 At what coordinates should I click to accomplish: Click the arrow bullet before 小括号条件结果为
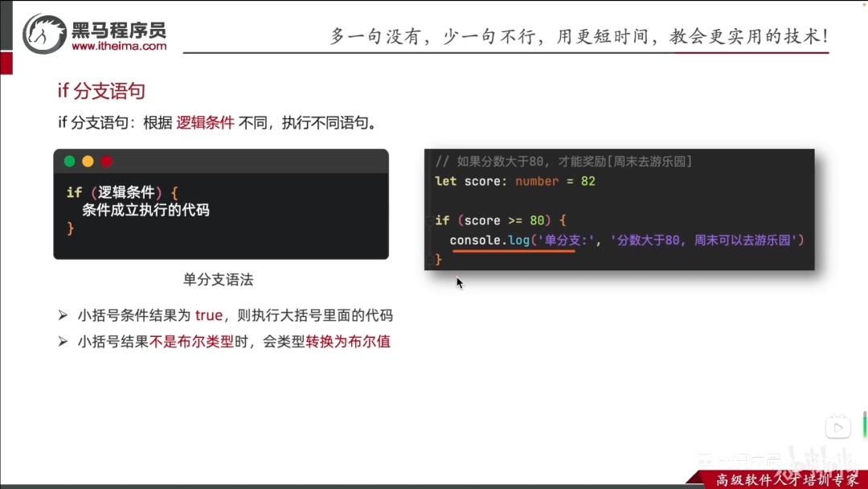tap(63, 315)
